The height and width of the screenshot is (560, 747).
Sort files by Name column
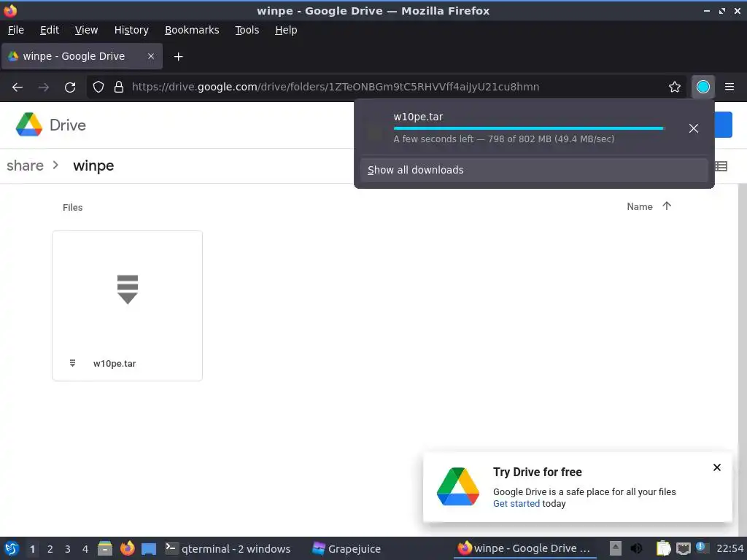[639, 206]
